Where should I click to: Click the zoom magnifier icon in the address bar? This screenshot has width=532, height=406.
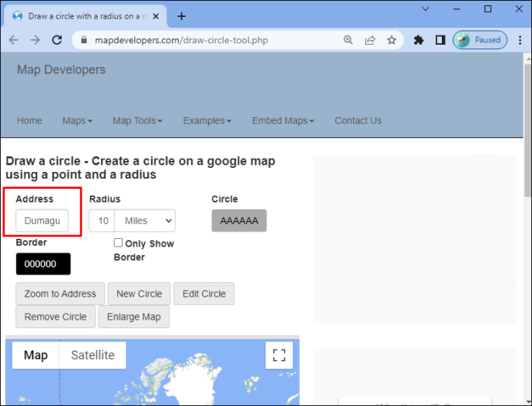(348, 40)
